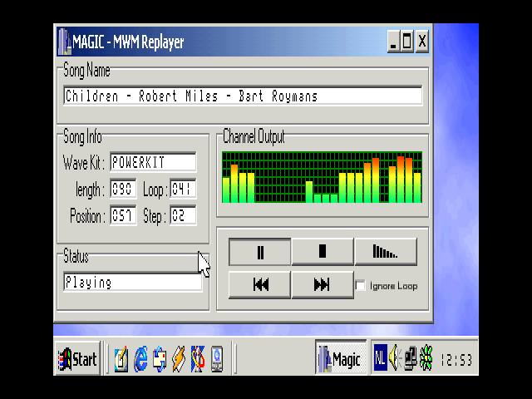The height and width of the screenshot is (399, 532).
Task: Select the Magic taskbar button
Action: pos(341,359)
